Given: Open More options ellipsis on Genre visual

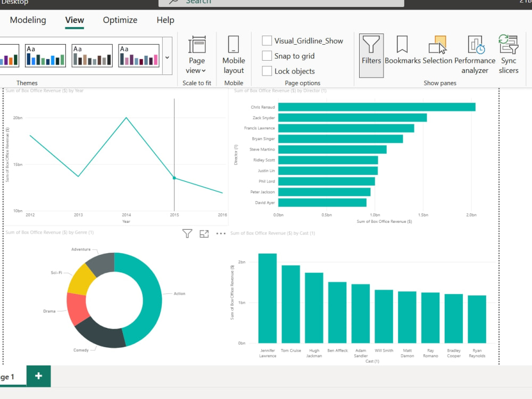Looking at the screenshot, I should (x=221, y=234).
